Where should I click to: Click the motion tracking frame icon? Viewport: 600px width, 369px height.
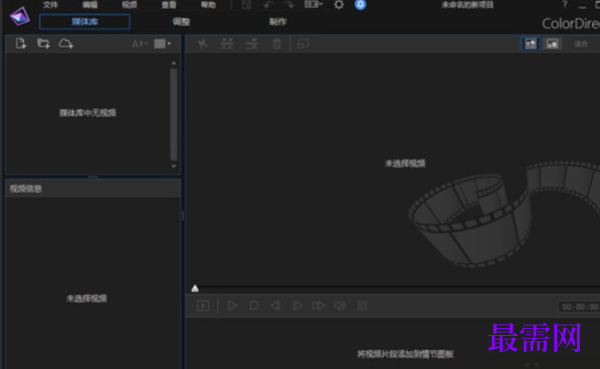tap(303, 44)
